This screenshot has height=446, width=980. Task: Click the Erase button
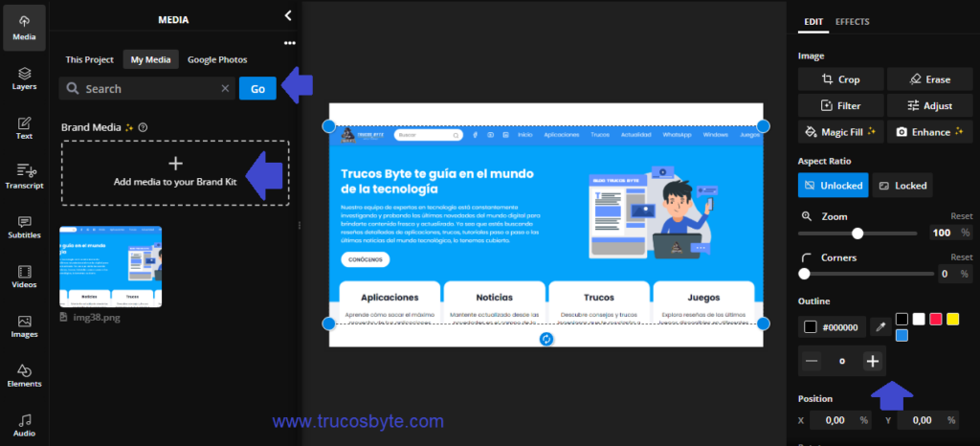point(930,79)
